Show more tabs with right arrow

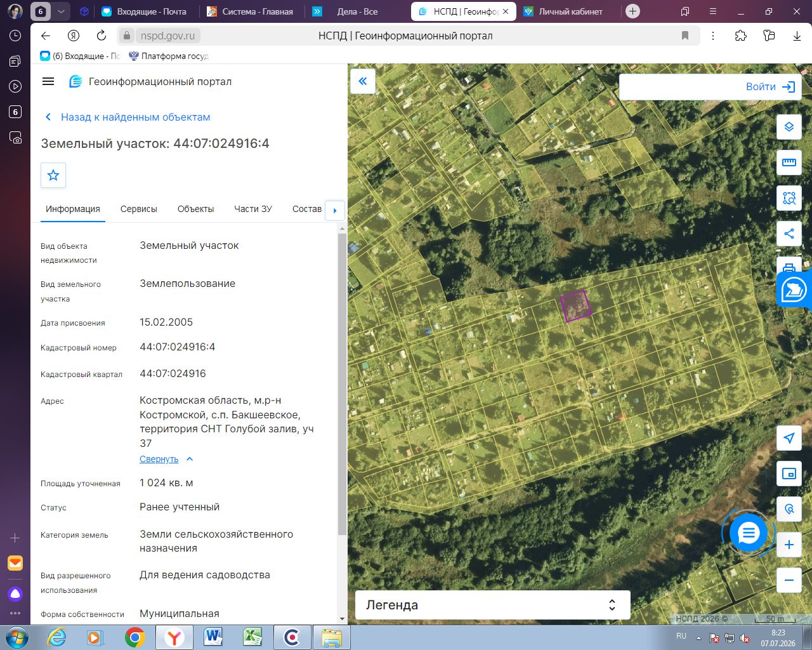tap(335, 210)
